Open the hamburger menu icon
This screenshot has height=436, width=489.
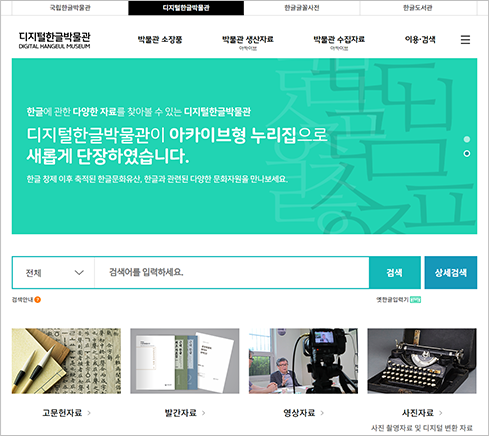(x=465, y=40)
